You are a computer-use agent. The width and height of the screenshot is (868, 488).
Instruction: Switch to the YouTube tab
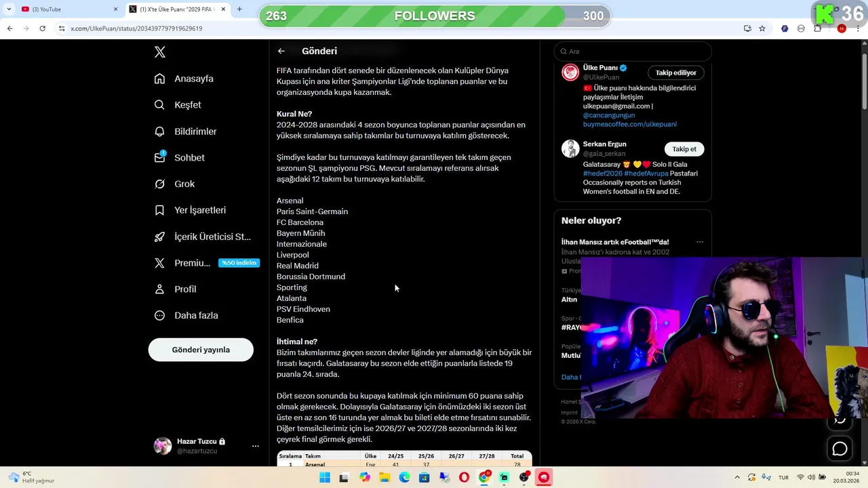point(71,9)
